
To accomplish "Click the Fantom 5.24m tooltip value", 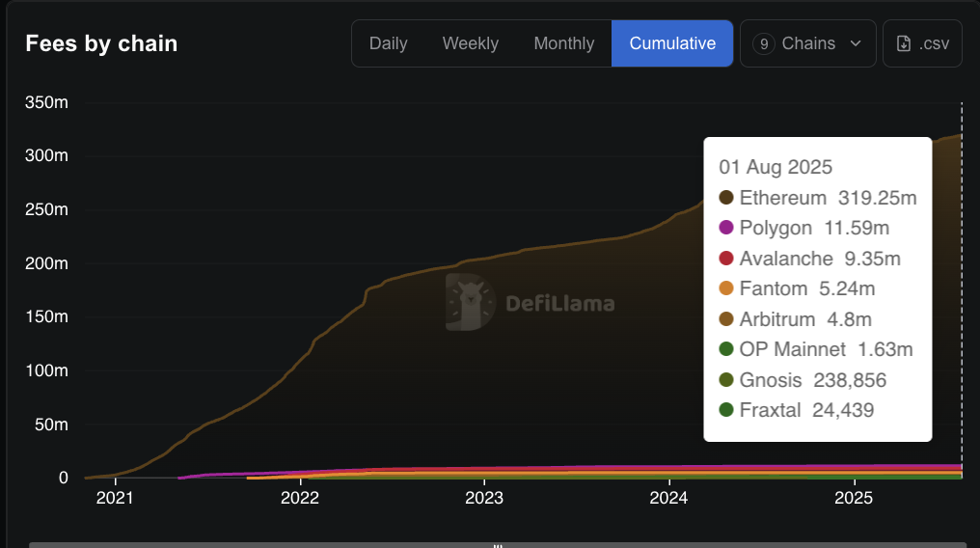I will coord(847,288).
